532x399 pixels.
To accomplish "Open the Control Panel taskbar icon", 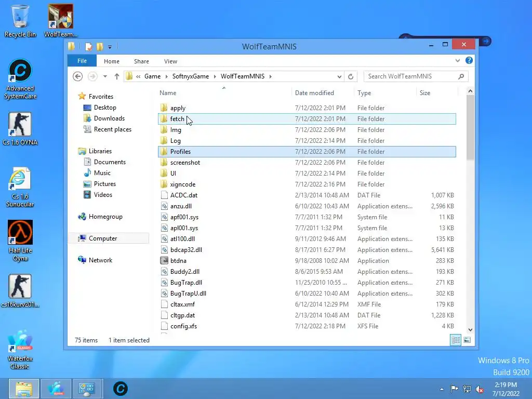I will pyautogui.click(x=87, y=389).
